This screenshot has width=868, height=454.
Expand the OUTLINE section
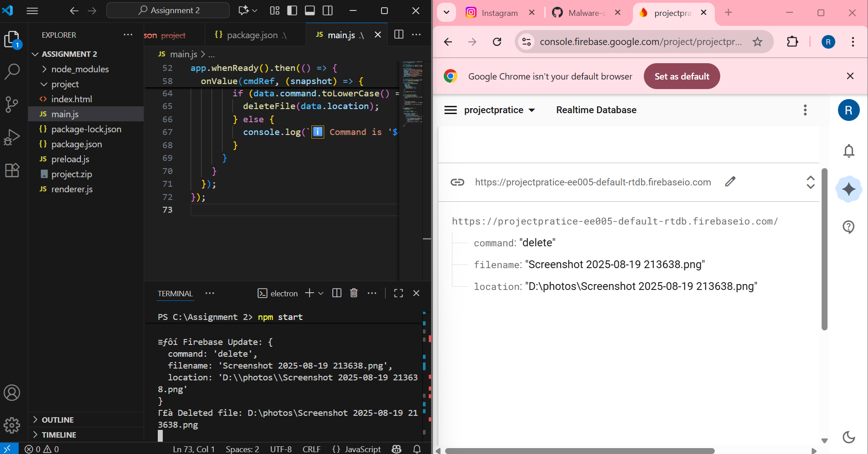point(57,420)
